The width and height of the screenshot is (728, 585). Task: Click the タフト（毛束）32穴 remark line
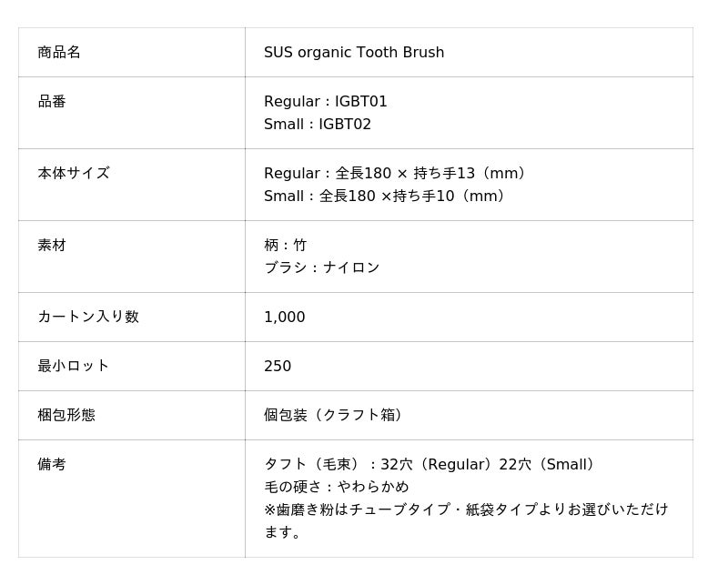[x=430, y=465]
